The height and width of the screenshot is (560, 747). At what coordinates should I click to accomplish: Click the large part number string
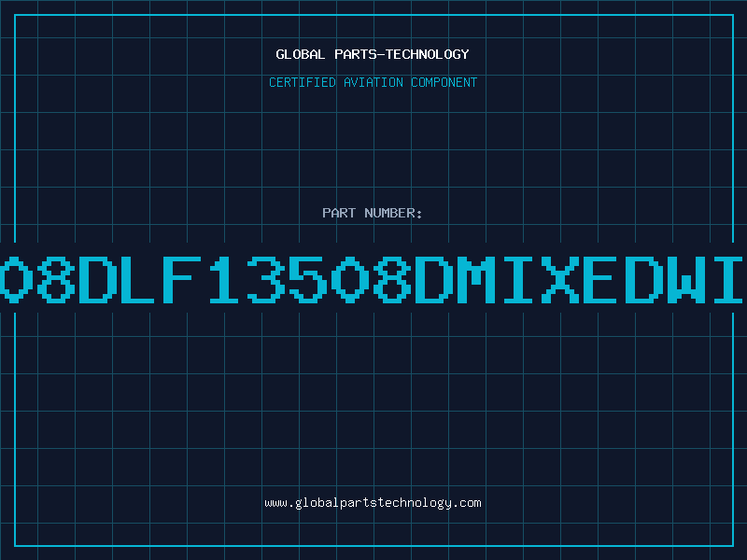point(373,279)
